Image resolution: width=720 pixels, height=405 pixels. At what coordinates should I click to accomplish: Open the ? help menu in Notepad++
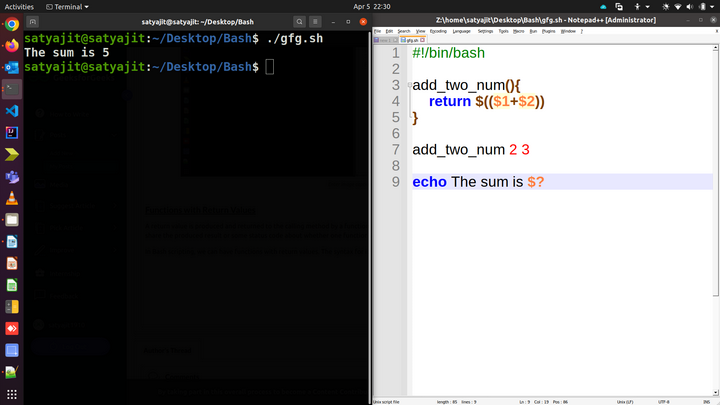tap(582, 31)
